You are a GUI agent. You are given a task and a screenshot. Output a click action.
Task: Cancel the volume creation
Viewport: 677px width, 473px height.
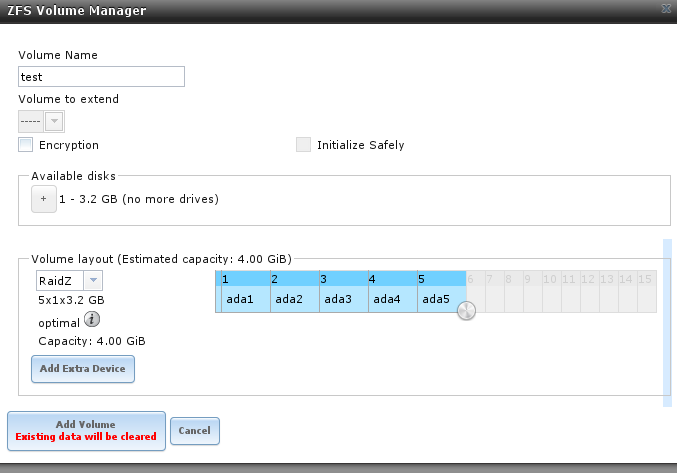point(195,431)
